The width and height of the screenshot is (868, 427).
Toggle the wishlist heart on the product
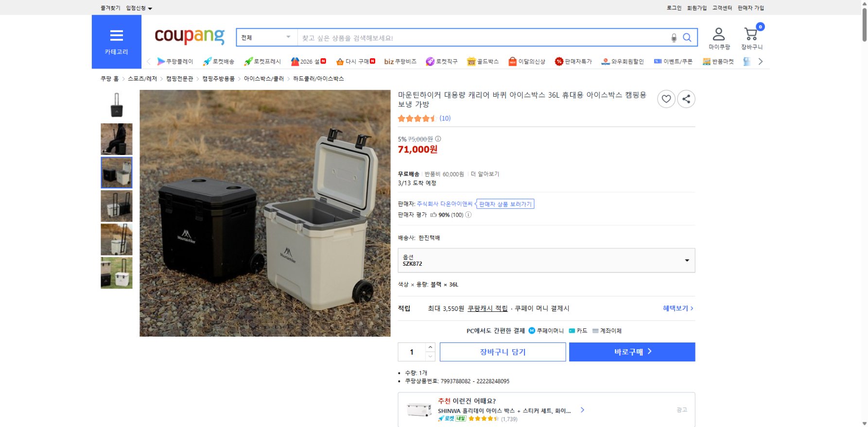point(666,99)
